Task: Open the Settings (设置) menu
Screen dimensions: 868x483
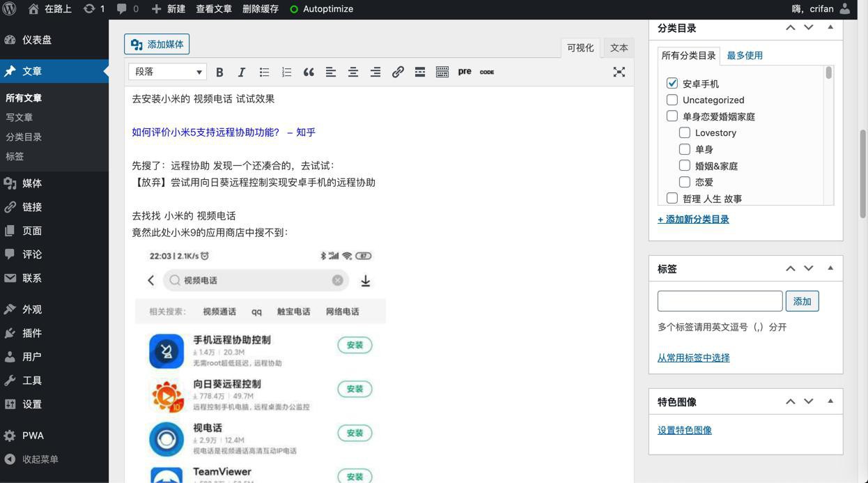Action: tap(54, 404)
